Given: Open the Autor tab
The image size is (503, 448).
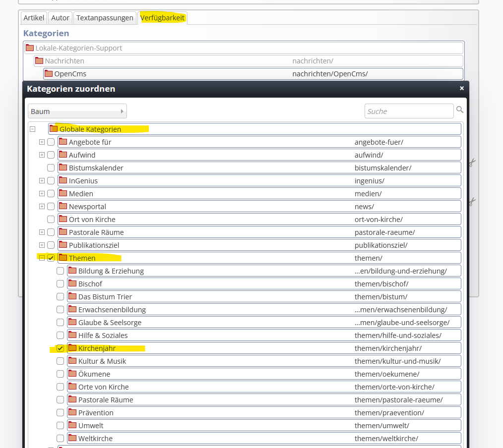Looking at the screenshot, I should pyautogui.click(x=60, y=18).
